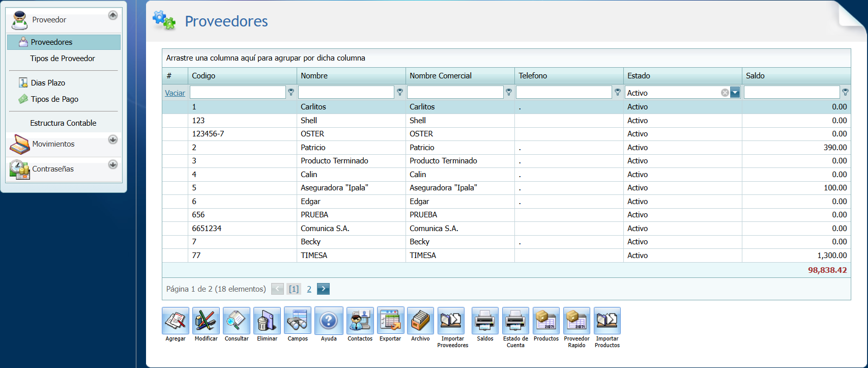Click the Eliminar trash icon
The image size is (868, 368).
(x=267, y=321)
